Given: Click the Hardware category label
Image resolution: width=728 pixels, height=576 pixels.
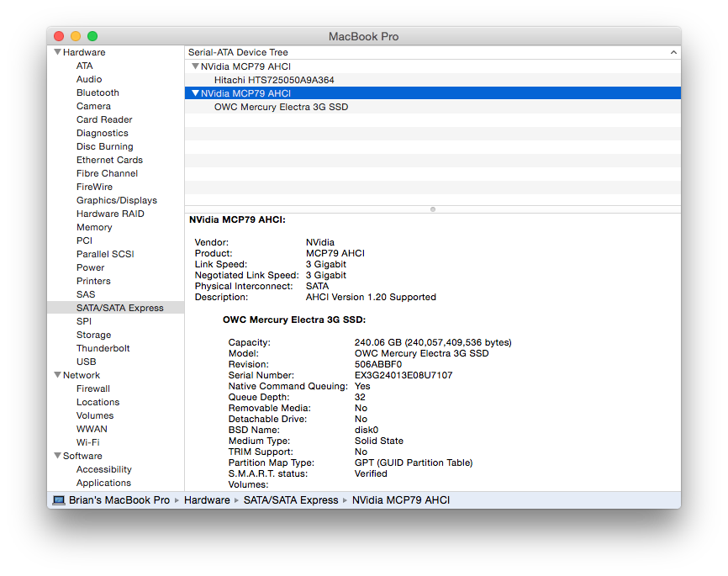Looking at the screenshot, I should tap(84, 52).
